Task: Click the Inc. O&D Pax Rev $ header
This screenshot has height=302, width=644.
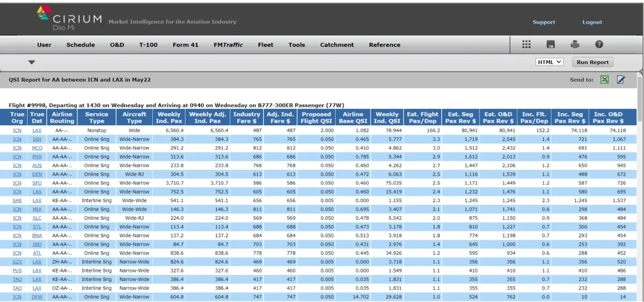Action: click(609, 118)
